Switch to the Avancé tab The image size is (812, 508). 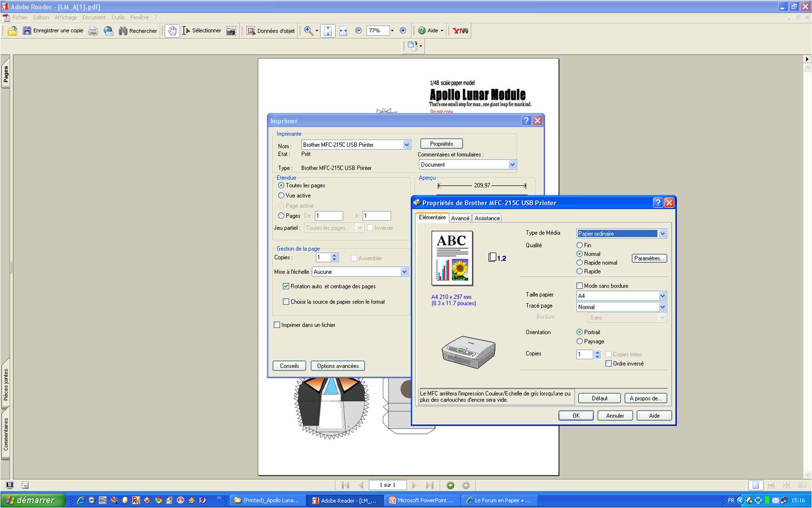click(x=460, y=218)
